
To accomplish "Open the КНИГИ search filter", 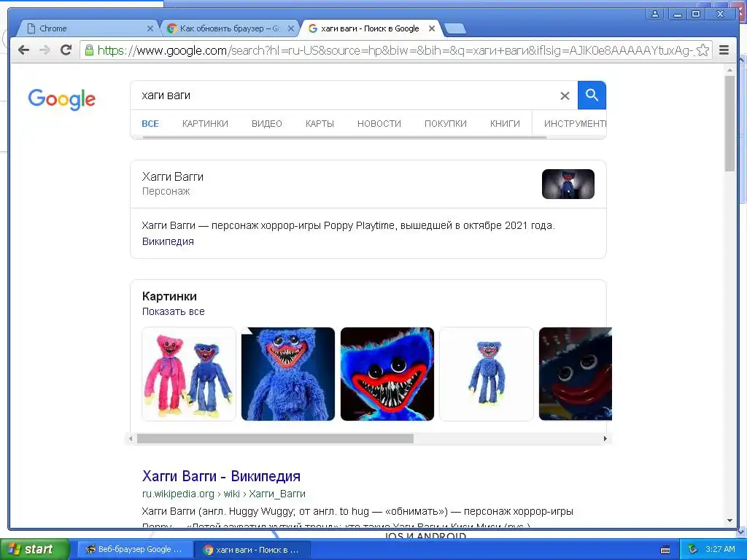I will pos(505,124).
